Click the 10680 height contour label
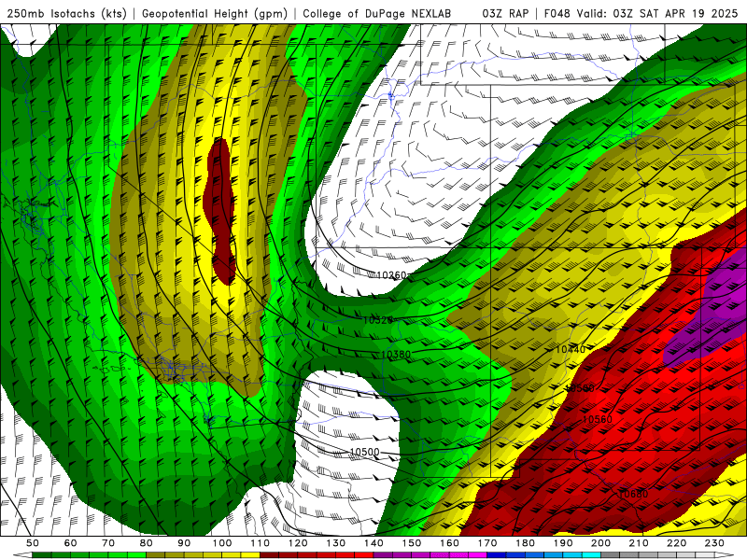 (633, 494)
